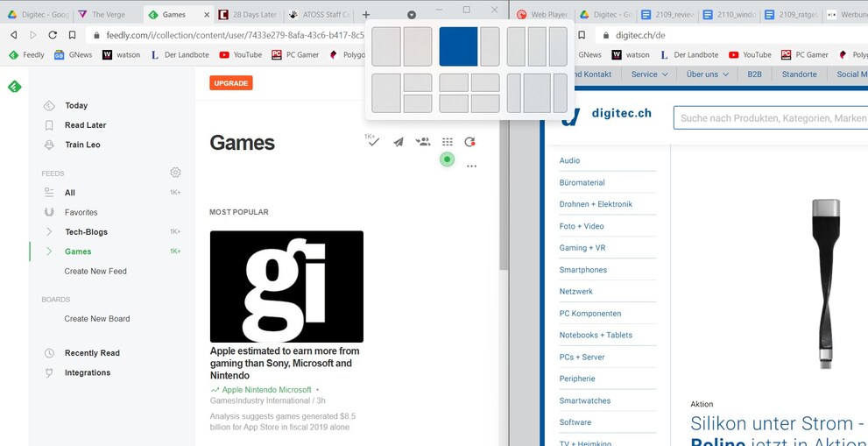Click the team sharing people icon
The image size is (868, 446).
click(423, 142)
